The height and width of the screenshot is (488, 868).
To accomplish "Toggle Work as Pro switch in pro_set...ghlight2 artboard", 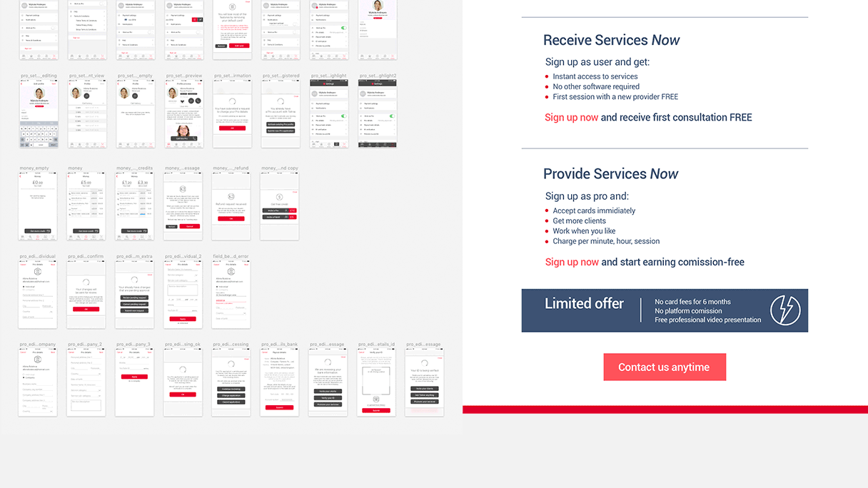I will click(x=392, y=116).
